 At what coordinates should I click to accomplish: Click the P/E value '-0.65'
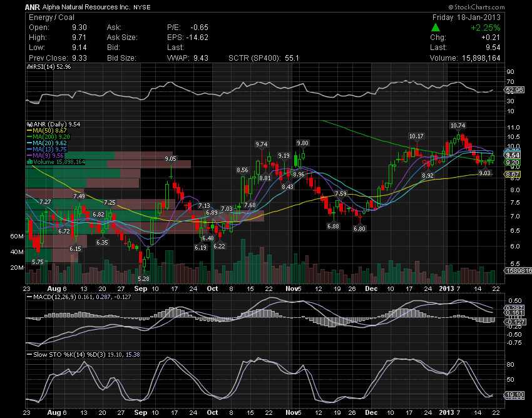point(199,28)
